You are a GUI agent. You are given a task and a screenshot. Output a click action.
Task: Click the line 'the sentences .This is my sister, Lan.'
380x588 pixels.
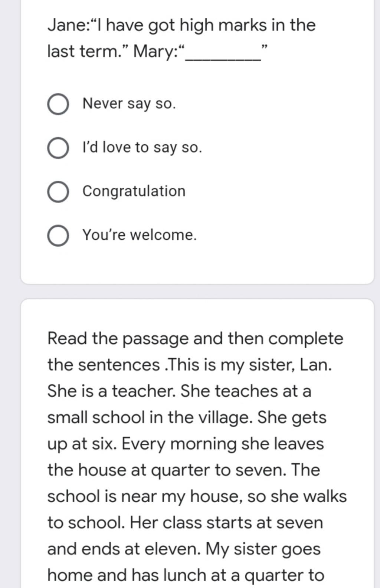[190, 365]
